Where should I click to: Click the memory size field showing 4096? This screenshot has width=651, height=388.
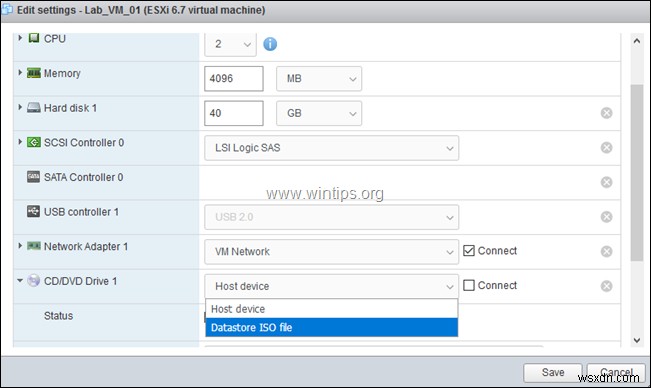point(234,78)
